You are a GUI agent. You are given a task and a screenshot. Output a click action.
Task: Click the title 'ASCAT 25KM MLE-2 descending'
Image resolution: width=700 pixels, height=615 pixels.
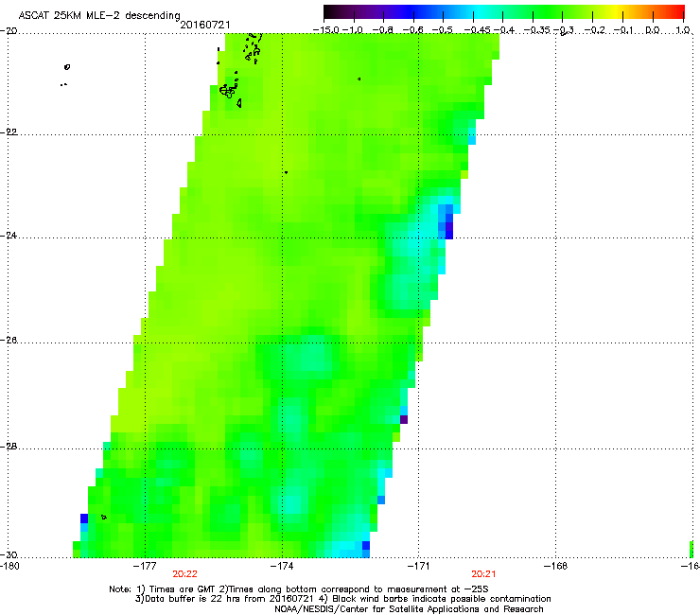(99, 15)
